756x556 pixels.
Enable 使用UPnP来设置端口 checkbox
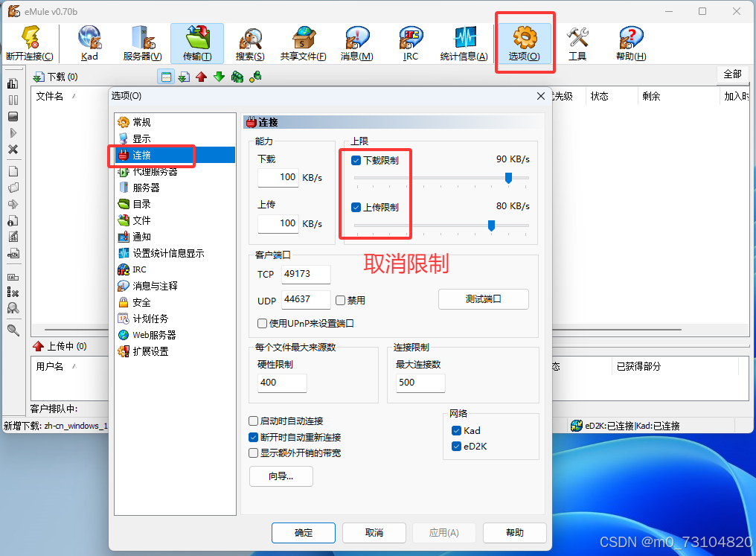coord(262,324)
